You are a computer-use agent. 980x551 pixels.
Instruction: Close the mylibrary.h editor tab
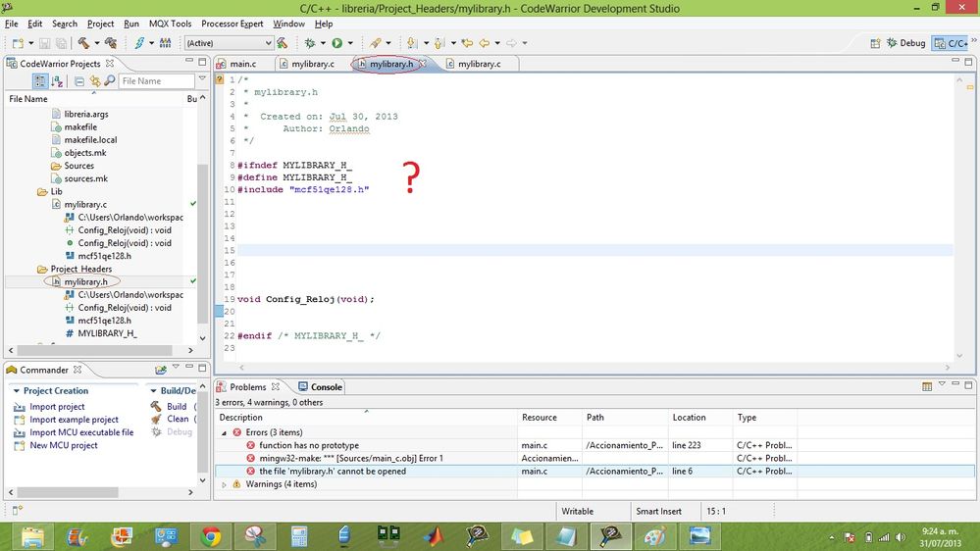click(423, 64)
